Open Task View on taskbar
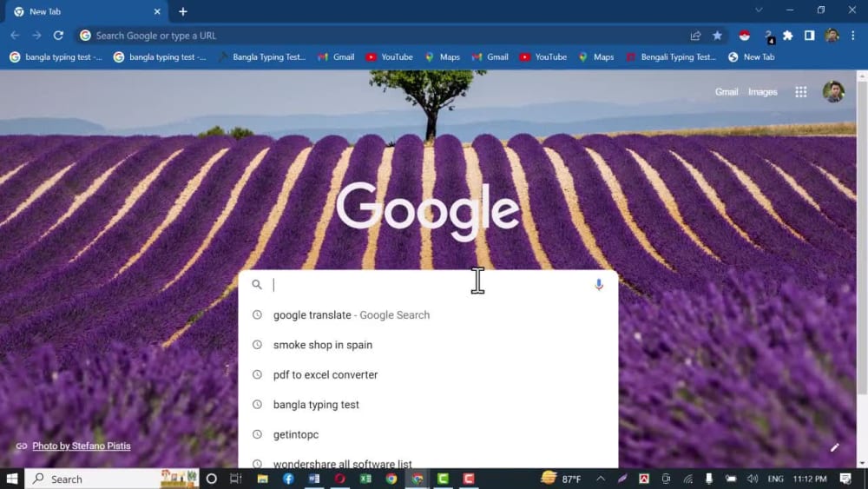Screen dimensions: 868x489 click(236, 479)
